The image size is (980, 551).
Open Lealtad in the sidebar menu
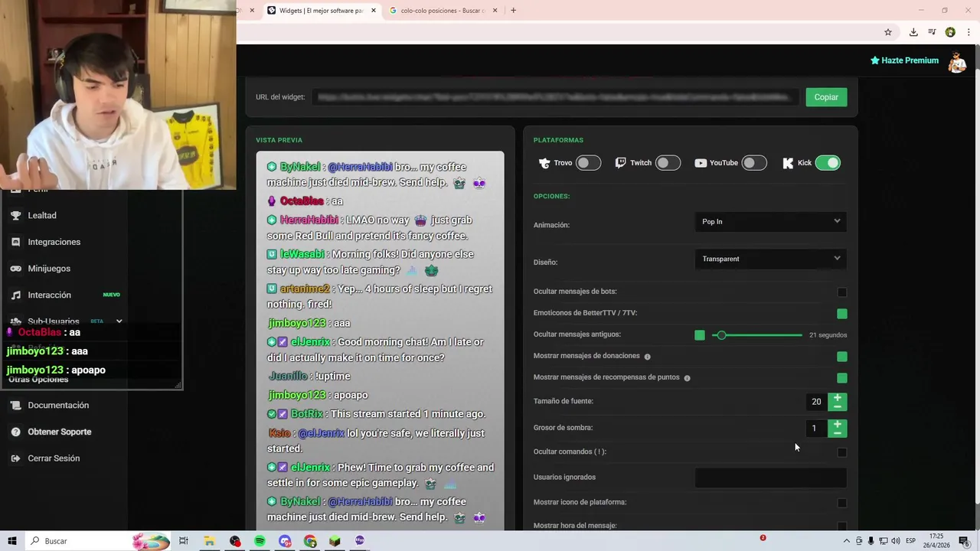pos(42,216)
